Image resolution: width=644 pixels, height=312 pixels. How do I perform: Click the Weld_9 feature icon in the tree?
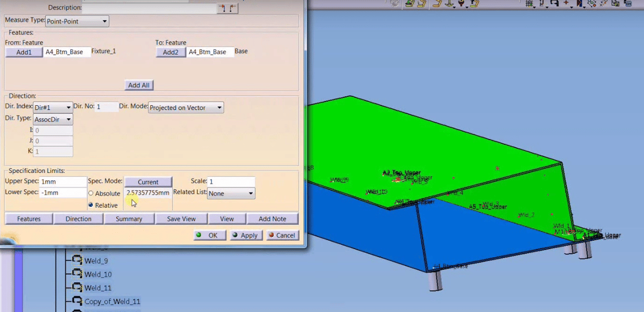tap(77, 260)
